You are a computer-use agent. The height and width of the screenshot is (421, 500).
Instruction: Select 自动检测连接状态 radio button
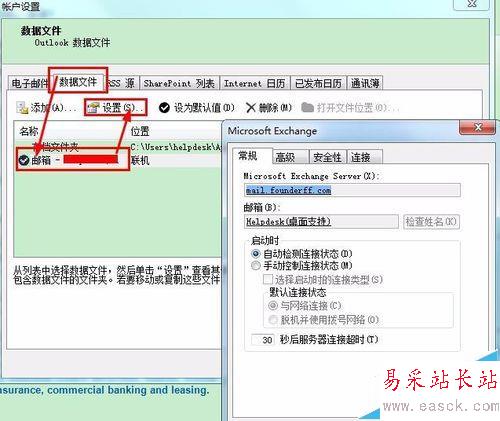point(256,254)
